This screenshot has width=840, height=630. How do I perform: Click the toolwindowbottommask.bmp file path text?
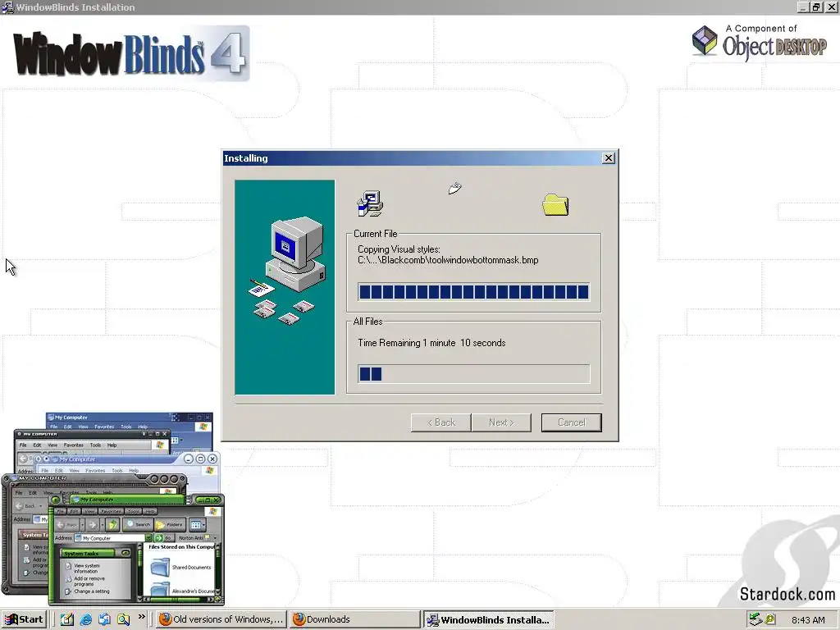click(x=448, y=260)
